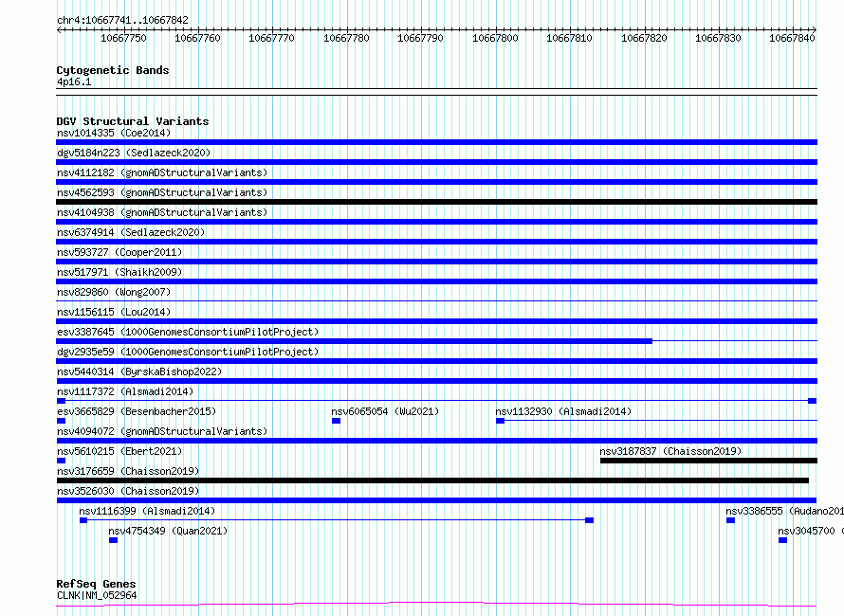Click nsv4094072 (gnomADStructuralVariants) label
844x616 pixels.
pyautogui.click(x=162, y=431)
